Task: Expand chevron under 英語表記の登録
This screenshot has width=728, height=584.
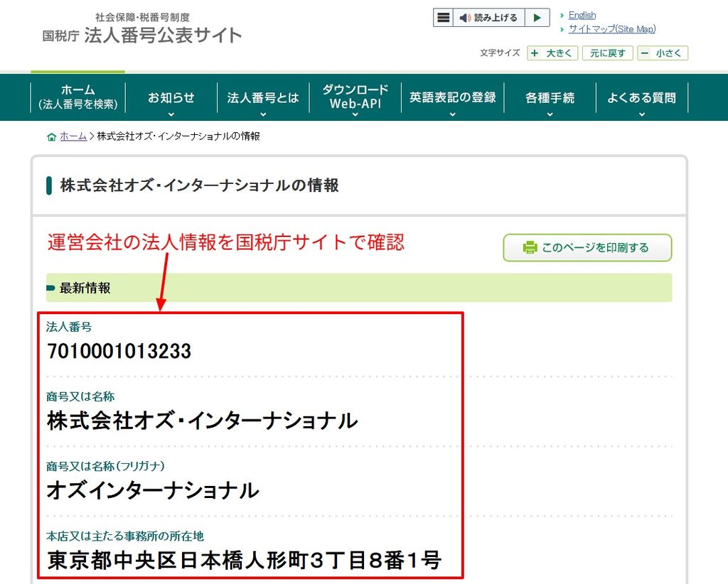Action: (x=453, y=114)
